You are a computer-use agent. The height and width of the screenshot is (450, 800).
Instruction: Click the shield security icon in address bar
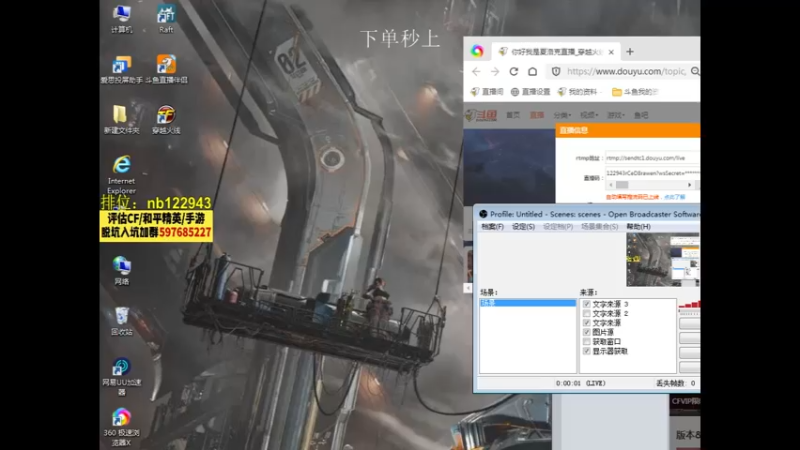pos(556,71)
